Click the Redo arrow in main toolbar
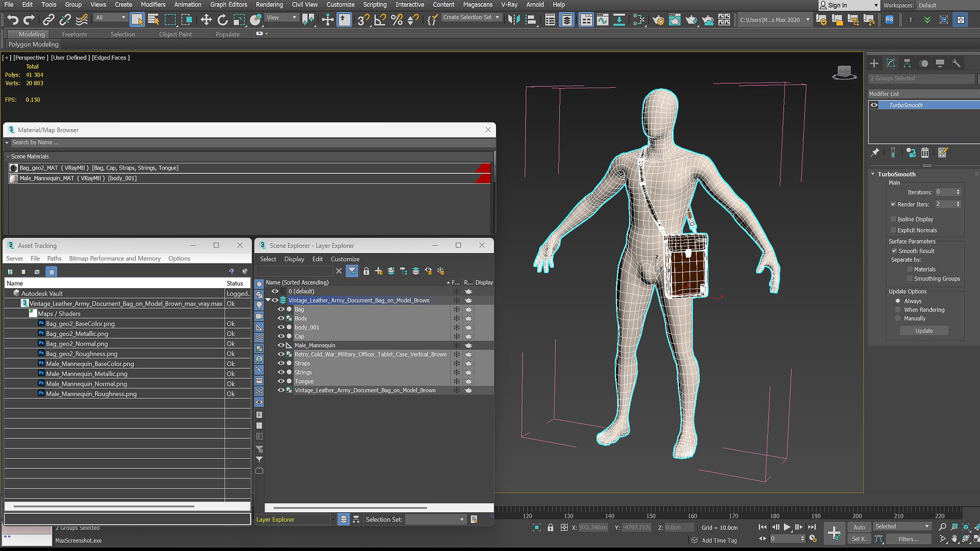Screen dimensions: 980x551 (29, 19)
